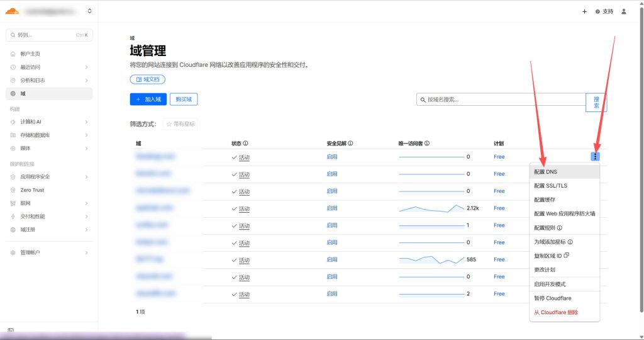
Task: Click the plus icon in top bar
Action: [584, 11]
